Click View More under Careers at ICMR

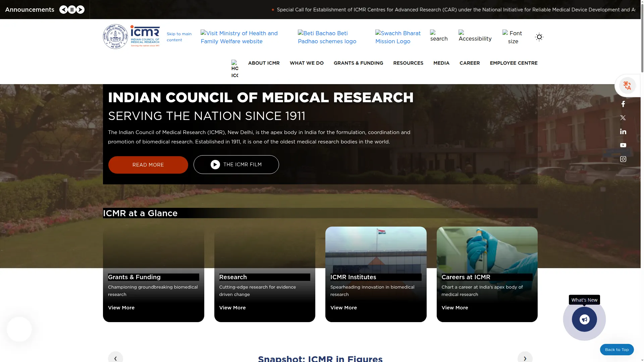[x=455, y=308]
